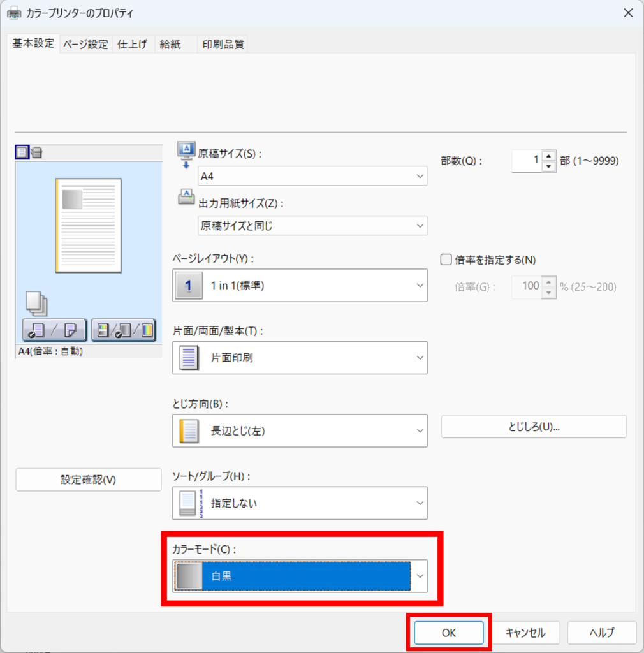Increase copies count with up arrow

[x=548, y=156]
